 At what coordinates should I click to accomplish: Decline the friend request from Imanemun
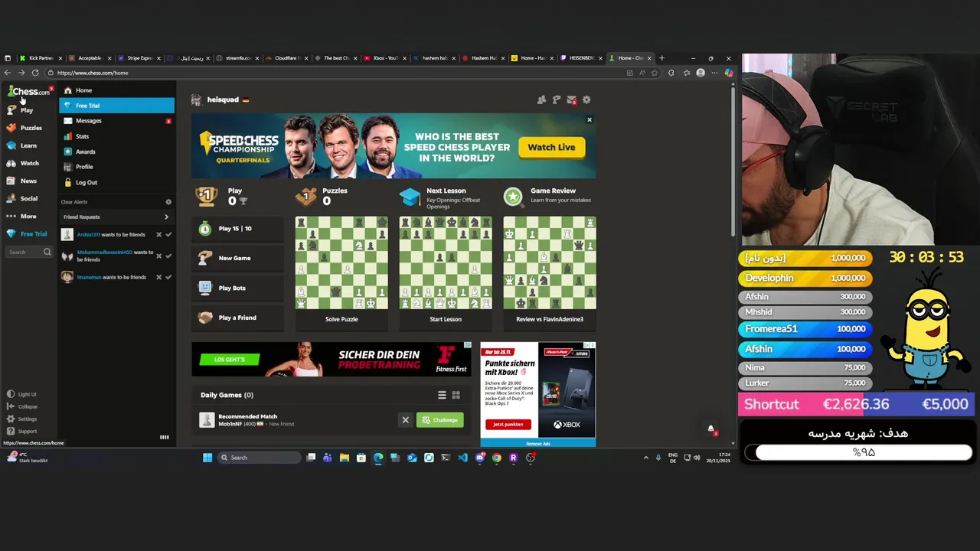159,277
